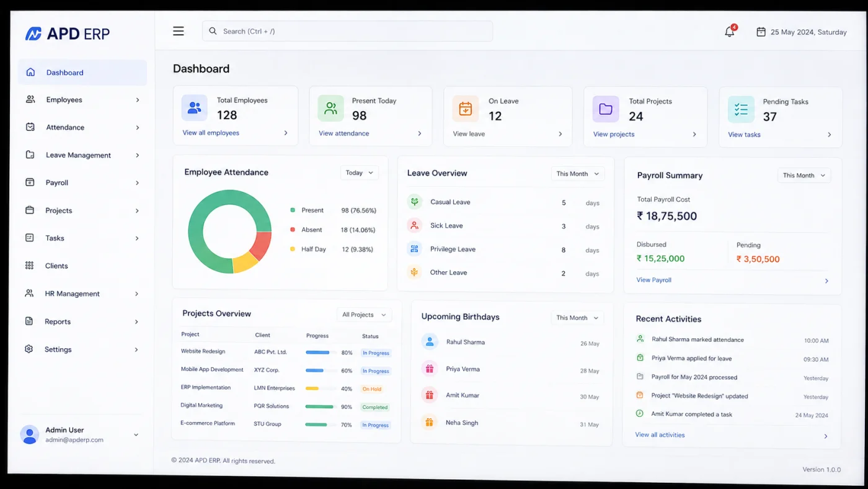Open the All Projects filter dropdown
This screenshot has width=868, height=489.
click(365, 315)
